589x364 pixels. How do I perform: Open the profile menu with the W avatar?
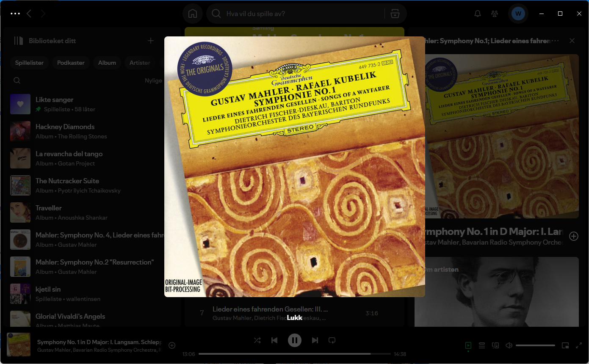[x=518, y=14]
